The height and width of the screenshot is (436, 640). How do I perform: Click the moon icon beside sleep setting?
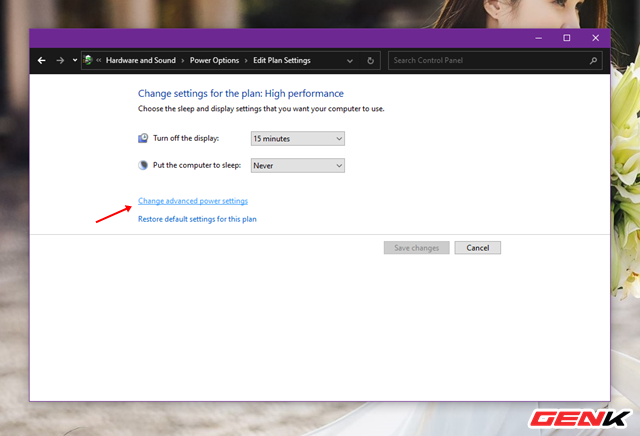[x=143, y=165]
